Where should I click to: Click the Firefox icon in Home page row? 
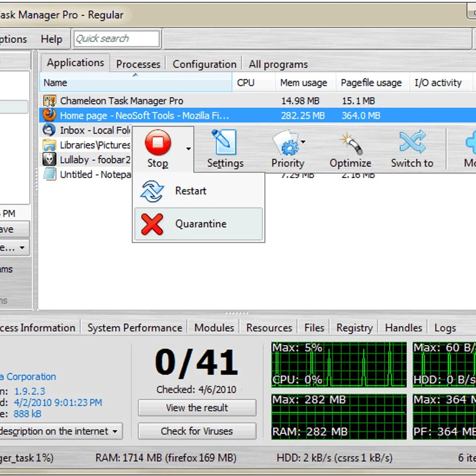[x=50, y=115]
